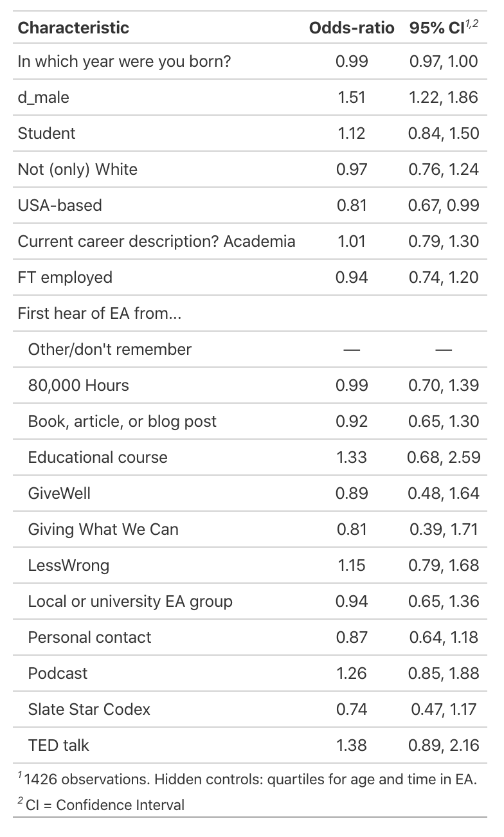Click the Odds-ratio column header
Viewport: 504px width, 837px height.
[352, 28]
